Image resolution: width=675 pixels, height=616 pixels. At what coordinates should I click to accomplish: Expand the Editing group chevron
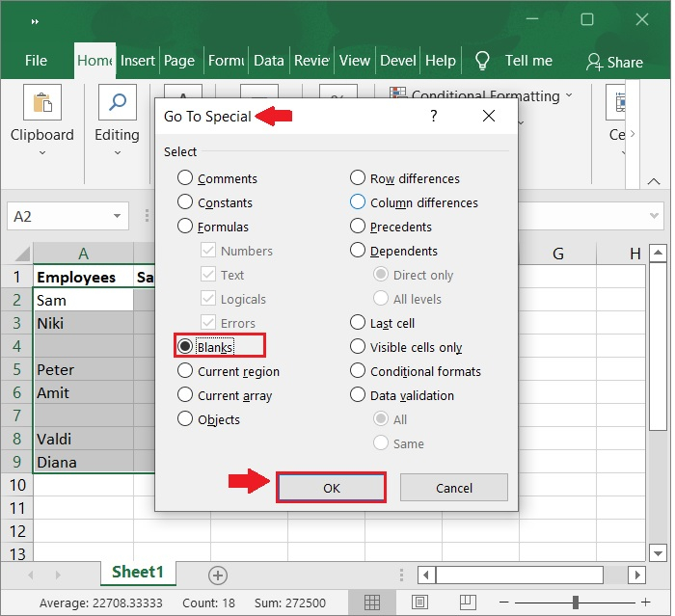(117, 152)
